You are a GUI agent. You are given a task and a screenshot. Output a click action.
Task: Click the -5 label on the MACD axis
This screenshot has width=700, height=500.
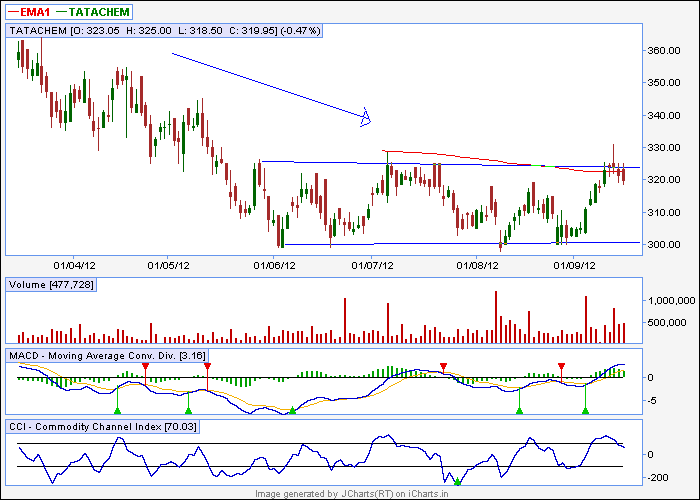650,401
